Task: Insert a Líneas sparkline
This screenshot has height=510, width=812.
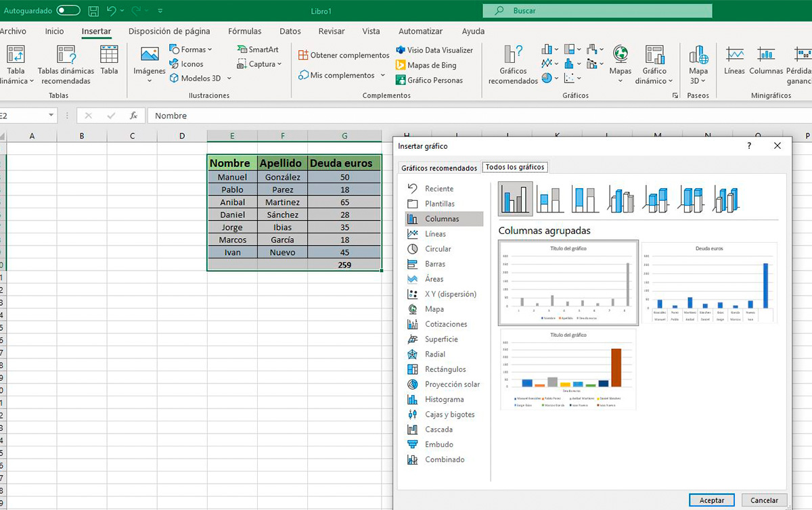Action: point(734,61)
